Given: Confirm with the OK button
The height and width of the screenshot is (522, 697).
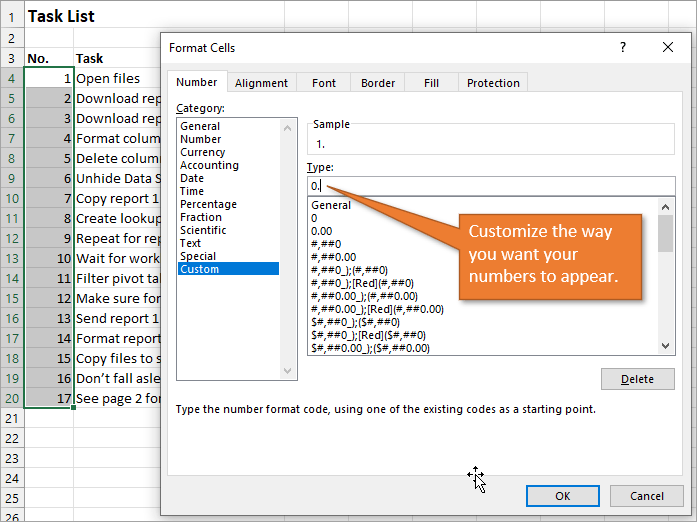Looking at the screenshot, I should 562,495.
